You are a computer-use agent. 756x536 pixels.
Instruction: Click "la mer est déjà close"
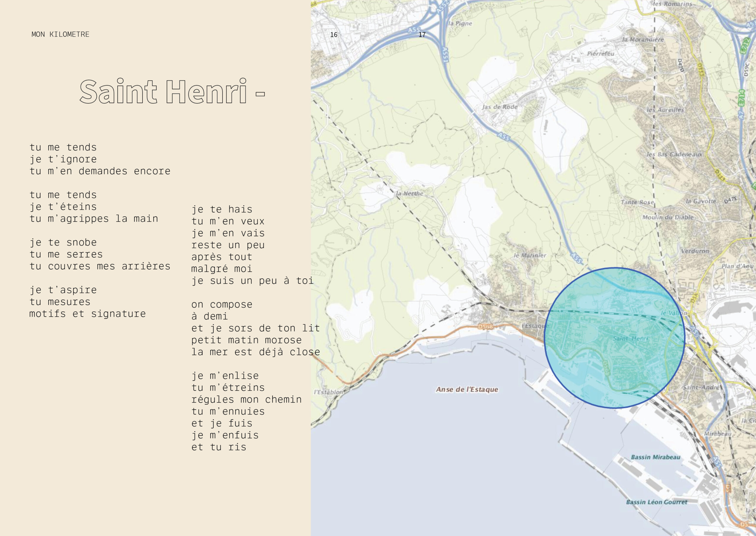coord(255,352)
